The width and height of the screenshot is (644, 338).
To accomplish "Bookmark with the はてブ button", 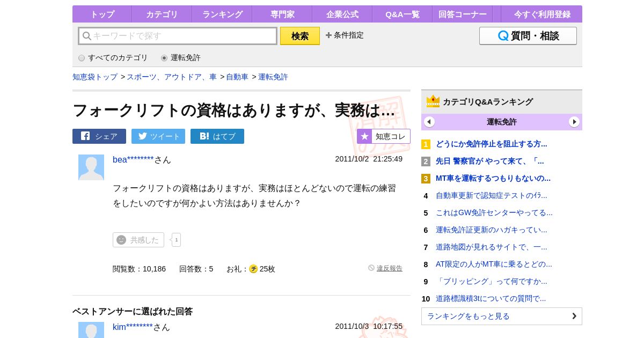I will (217, 136).
